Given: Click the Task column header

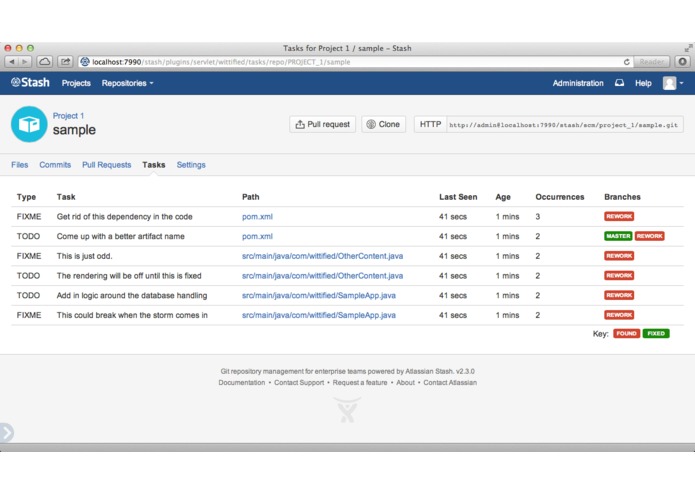Looking at the screenshot, I should (x=66, y=197).
